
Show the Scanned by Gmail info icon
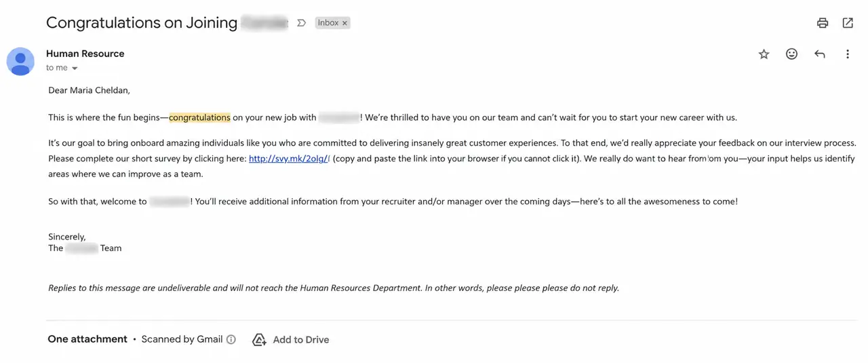pyautogui.click(x=231, y=339)
